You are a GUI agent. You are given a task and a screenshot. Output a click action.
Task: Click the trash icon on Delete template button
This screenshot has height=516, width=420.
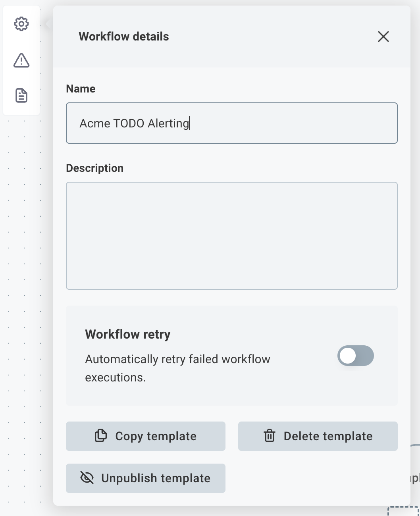270,436
